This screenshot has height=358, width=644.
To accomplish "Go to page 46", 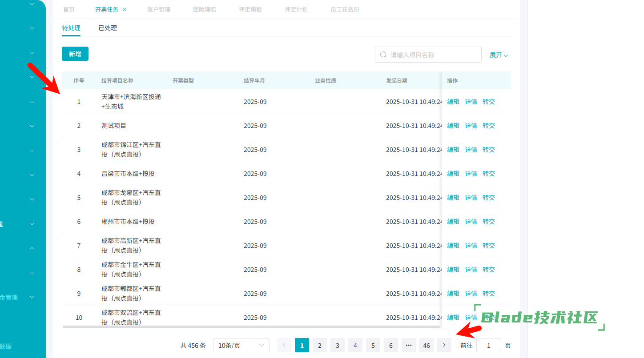I will (427, 345).
